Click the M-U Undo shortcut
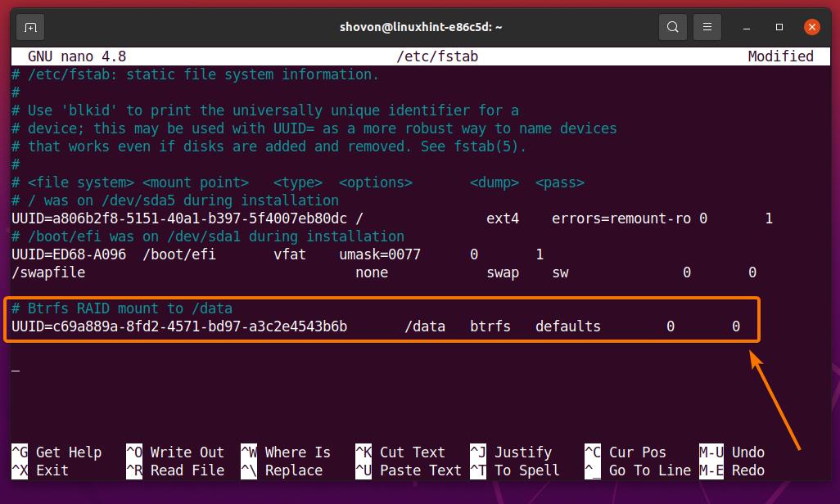Viewport: 840px width, 504px height. [732, 452]
